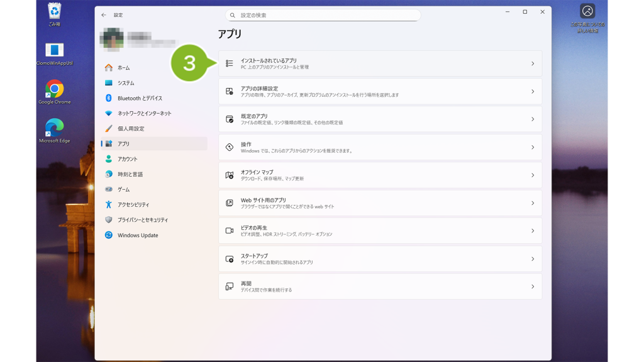Click the Recycle Bin (ごみ箱) desktop icon
This screenshot has width=644, height=362.
(x=54, y=15)
